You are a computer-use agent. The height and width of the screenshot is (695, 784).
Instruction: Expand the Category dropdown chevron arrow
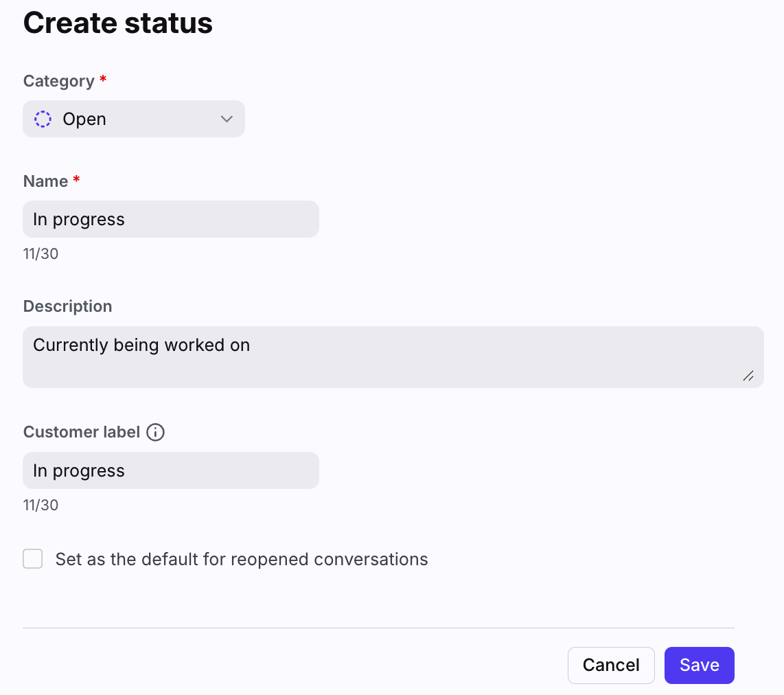click(227, 119)
